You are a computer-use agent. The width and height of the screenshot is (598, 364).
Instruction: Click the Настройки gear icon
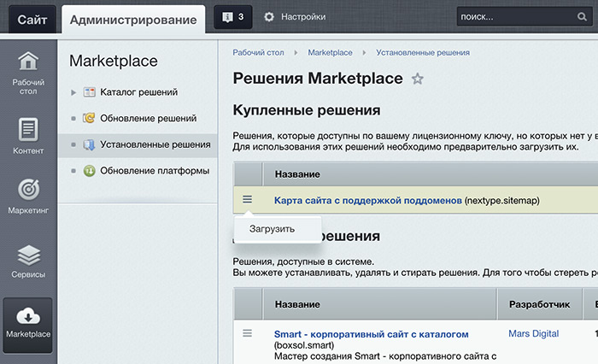(x=269, y=17)
